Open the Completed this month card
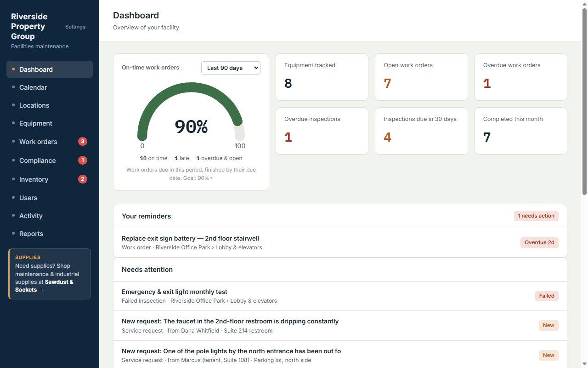This screenshot has width=588, height=368. pos(521,131)
